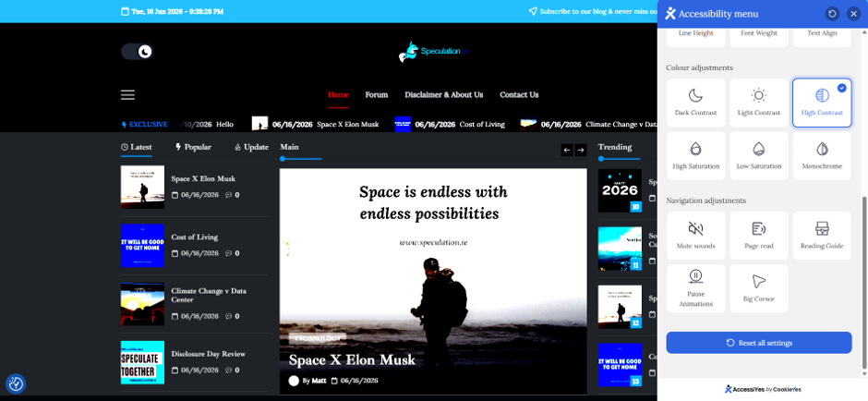Open the Contact Us menu item
Screen dimensions: 868x401
pyautogui.click(x=519, y=95)
